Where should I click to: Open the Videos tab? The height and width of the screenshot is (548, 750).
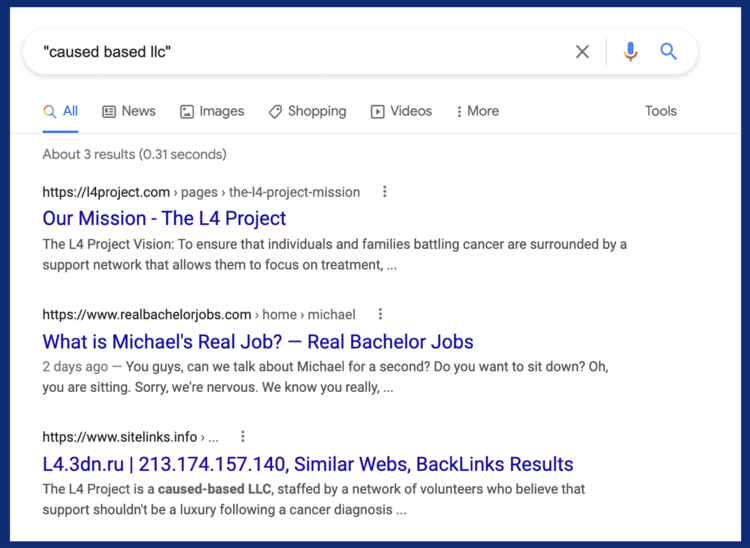(x=401, y=111)
